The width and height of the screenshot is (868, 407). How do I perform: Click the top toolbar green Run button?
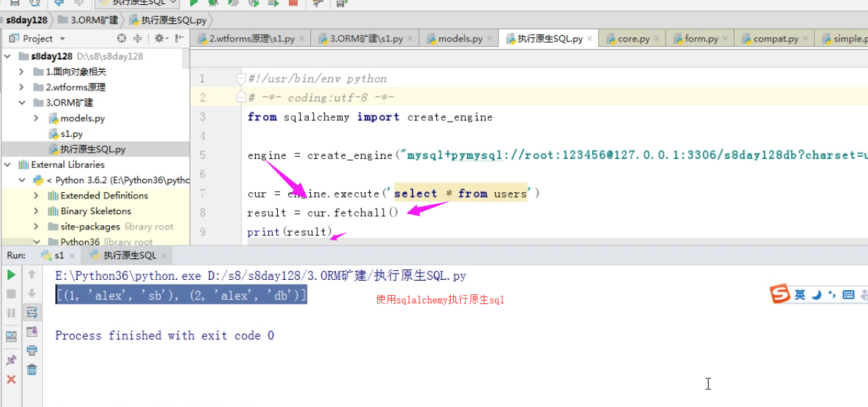pos(195,3)
